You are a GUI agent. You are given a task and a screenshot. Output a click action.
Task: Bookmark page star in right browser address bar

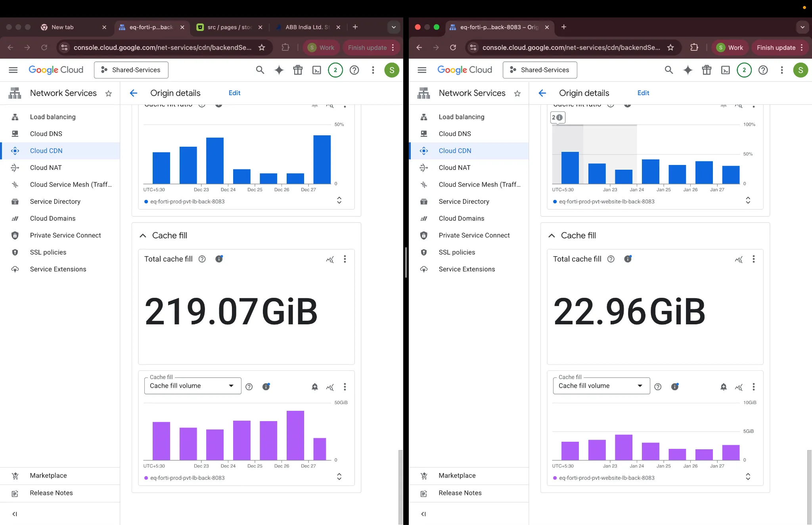point(670,48)
